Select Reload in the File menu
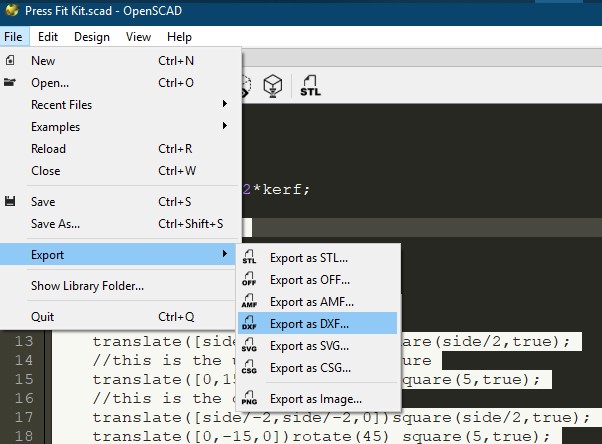This screenshot has height=444, width=602. (x=121, y=149)
